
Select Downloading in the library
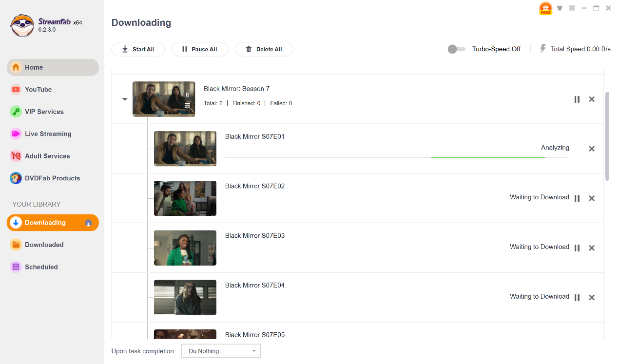pyautogui.click(x=53, y=223)
